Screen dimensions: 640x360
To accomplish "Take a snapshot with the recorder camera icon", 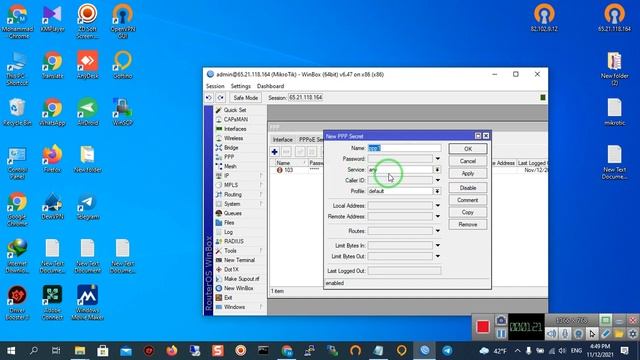I will (501, 320).
